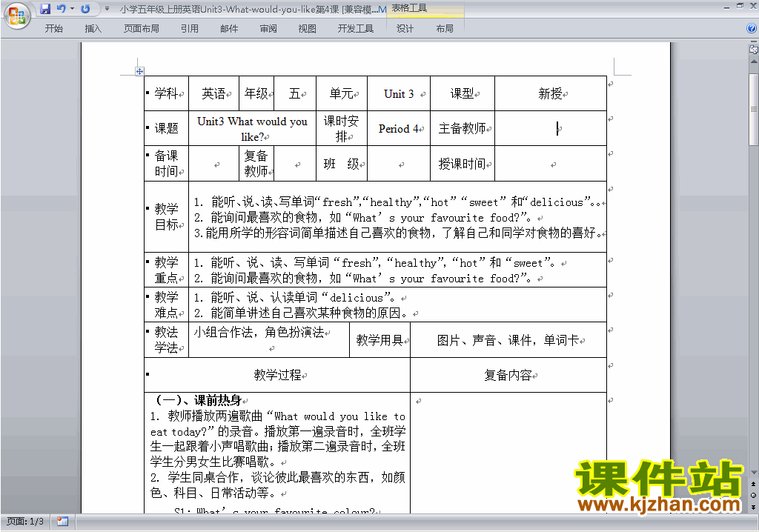Open the 审阅 tab
Image resolution: width=759 pixels, height=532 pixels.
(x=268, y=29)
